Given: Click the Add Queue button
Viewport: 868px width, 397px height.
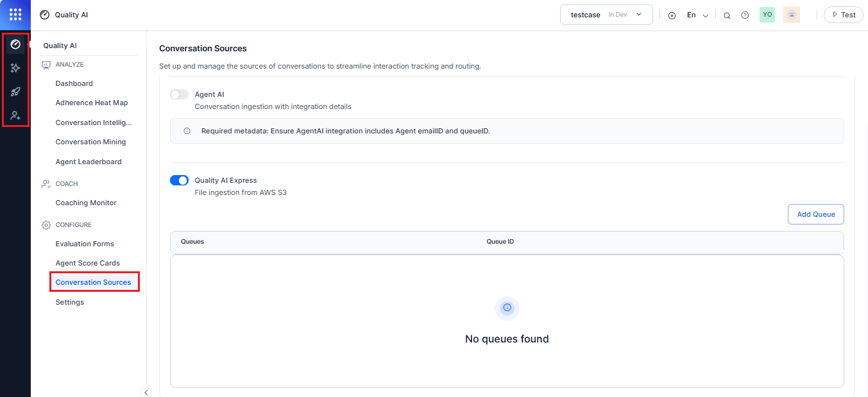Looking at the screenshot, I should pos(815,214).
